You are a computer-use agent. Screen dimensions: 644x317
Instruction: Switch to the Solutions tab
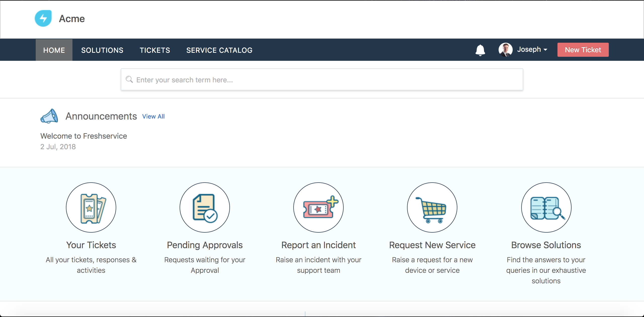102,50
